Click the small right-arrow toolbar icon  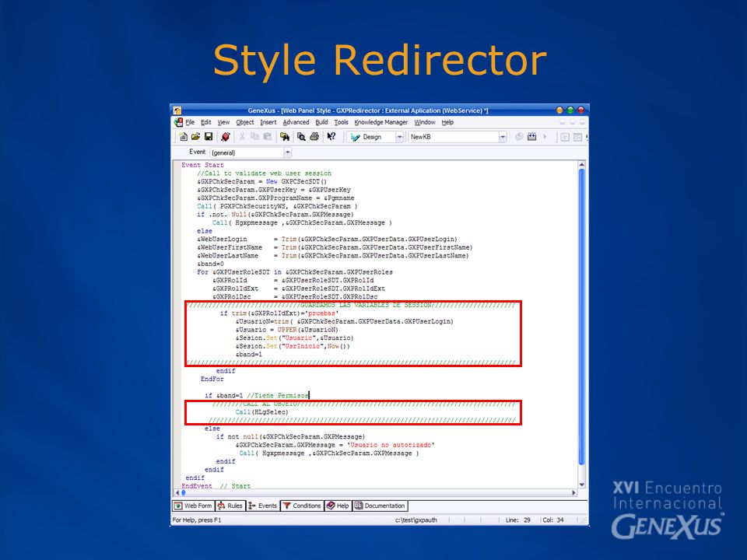545,137
